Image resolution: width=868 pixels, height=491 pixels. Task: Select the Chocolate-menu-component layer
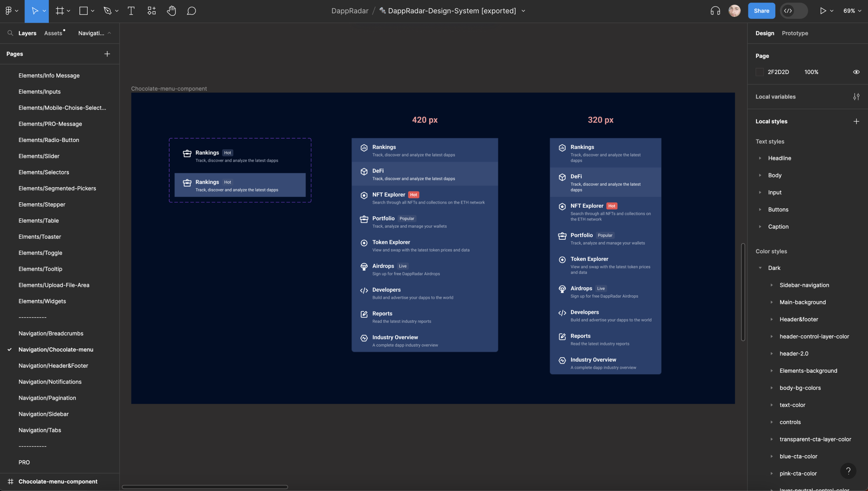click(58, 482)
